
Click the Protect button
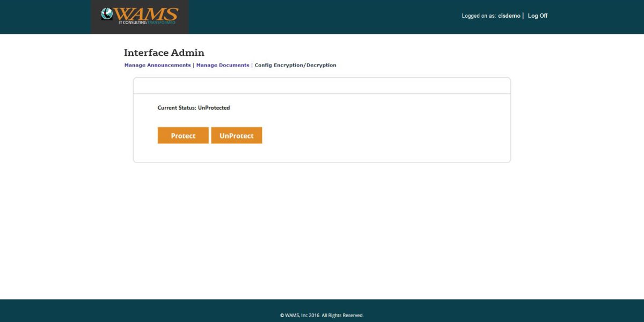click(183, 135)
